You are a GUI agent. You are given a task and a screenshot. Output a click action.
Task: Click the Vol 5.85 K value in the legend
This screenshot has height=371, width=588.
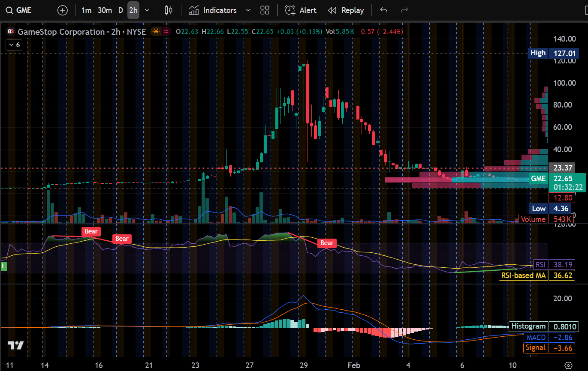point(340,32)
